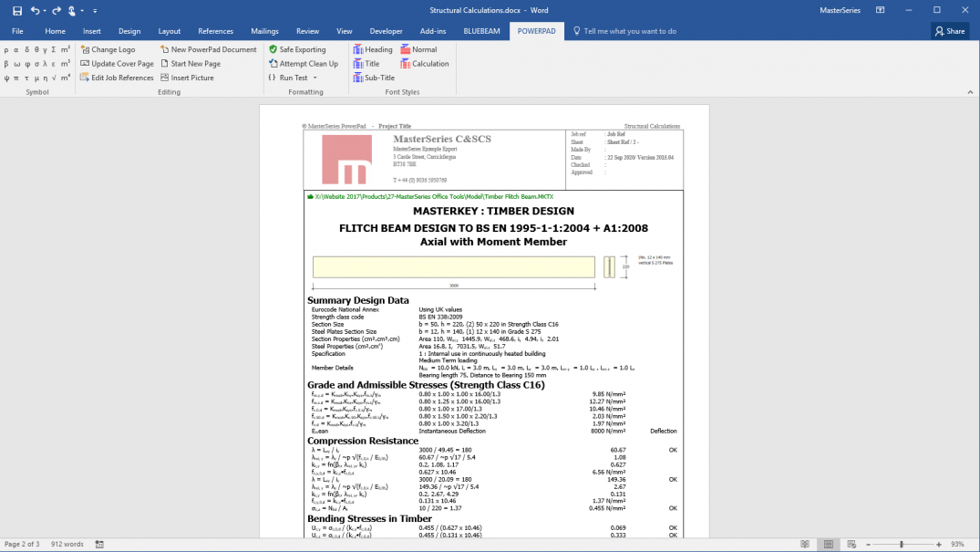980x552 pixels.
Task: Insert the delta symbol
Action: (x=26, y=49)
